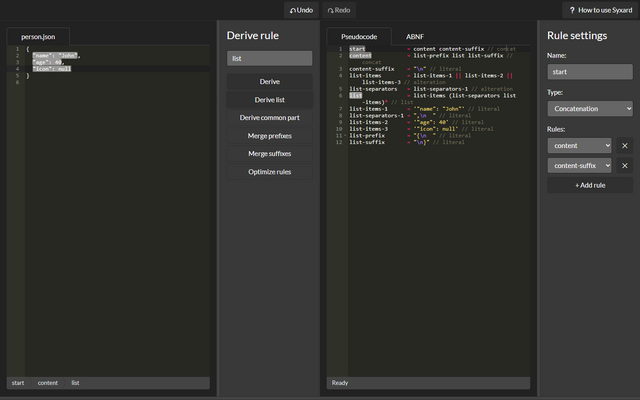Select the list breadcrumb
Viewport: 640px width, 400px height.
(x=76, y=383)
